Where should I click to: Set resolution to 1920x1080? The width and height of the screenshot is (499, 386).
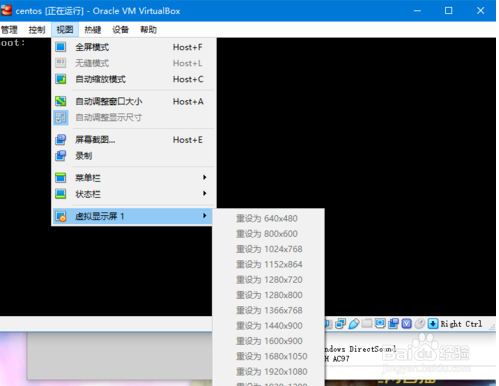[x=269, y=372]
